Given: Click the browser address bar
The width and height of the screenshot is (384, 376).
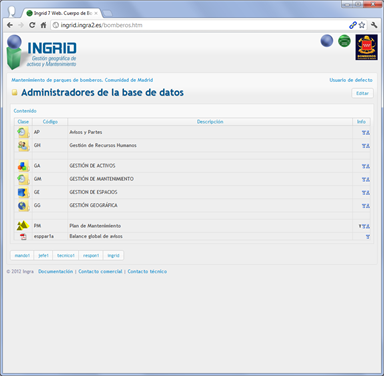Looking at the screenshot, I should 200,25.
